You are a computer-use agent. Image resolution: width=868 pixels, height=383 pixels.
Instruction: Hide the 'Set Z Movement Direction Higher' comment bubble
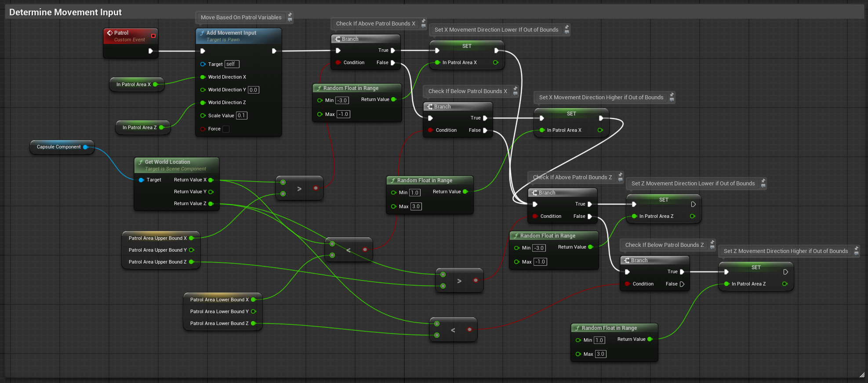coord(857,253)
